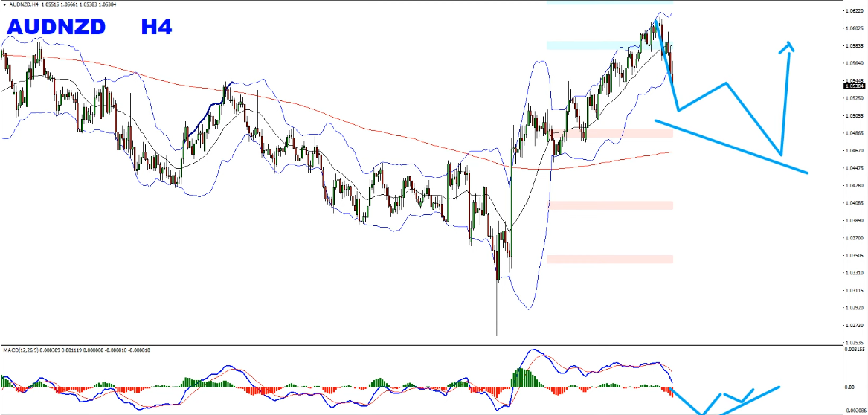Click the upward blue arrow head

[x=787, y=46]
